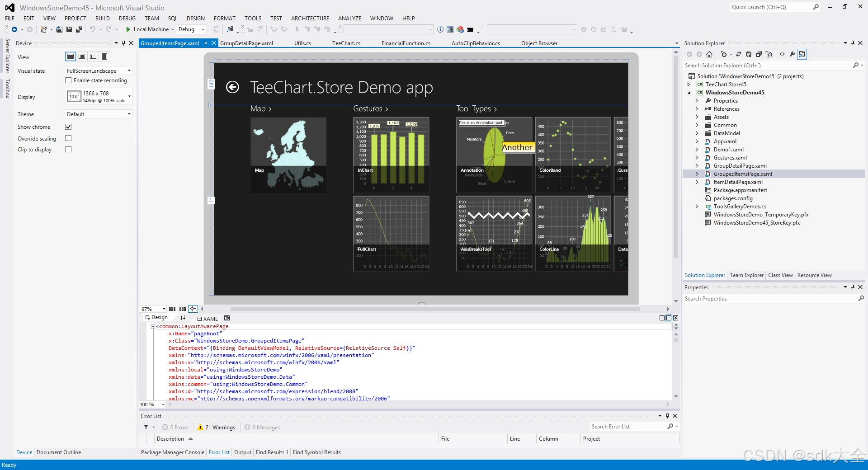This screenshot has height=470, width=868.
Task: Select the second (filled) view button
Action: pos(82,56)
